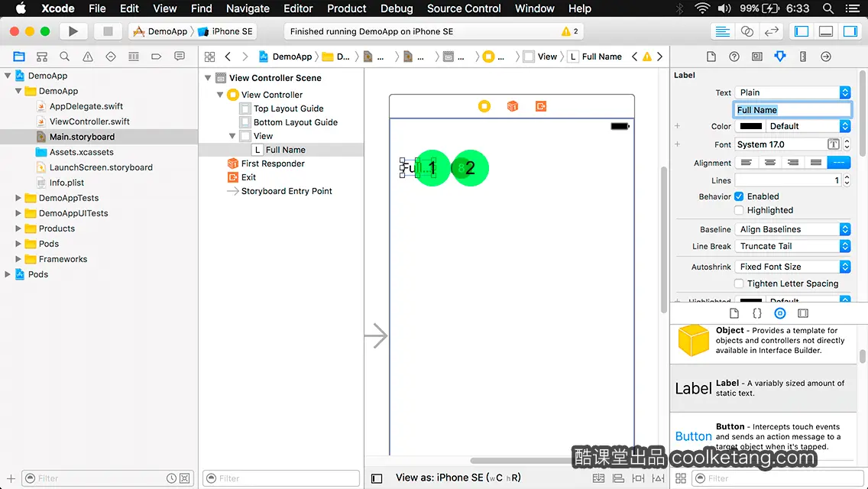Toggle the debug area visibility

[x=826, y=31]
